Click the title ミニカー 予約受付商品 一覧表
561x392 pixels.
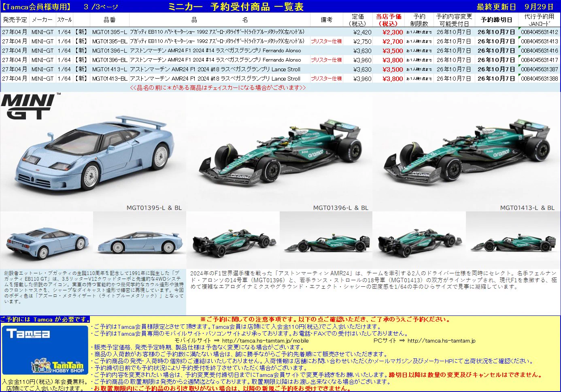pos(236,6)
